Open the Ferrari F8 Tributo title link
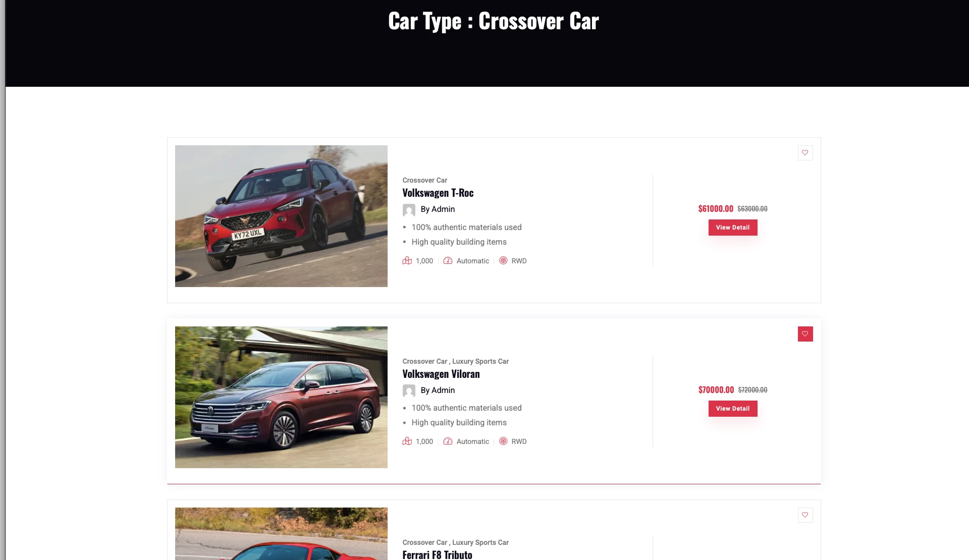This screenshot has width=969, height=560. click(438, 554)
